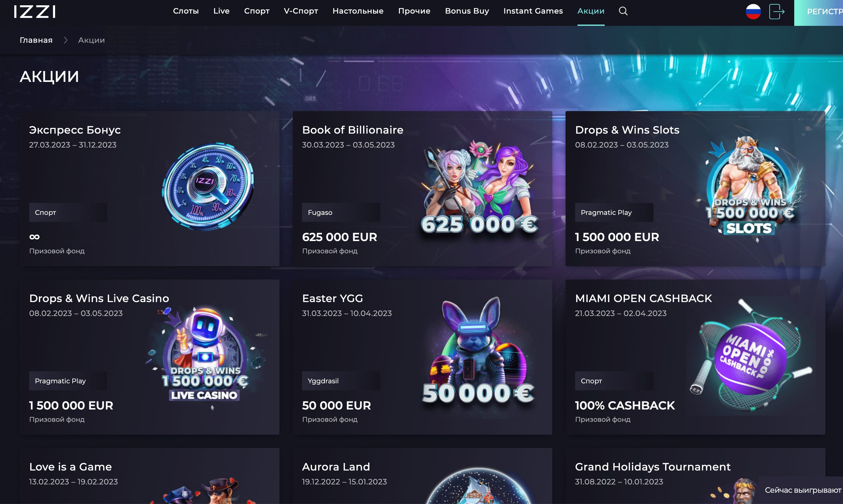Select the Акции tab in navigation
This screenshot has height=504, width=843.
click(x=591, y=11)
